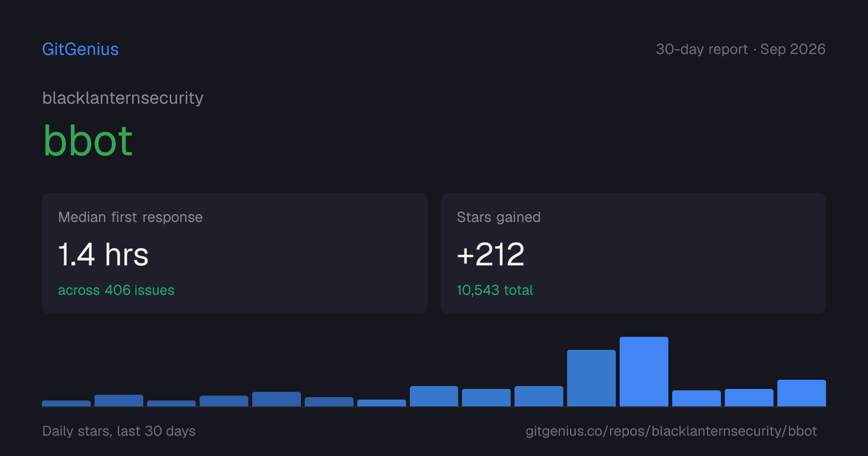Click the first bar of the chart

(x=66, y=403)
